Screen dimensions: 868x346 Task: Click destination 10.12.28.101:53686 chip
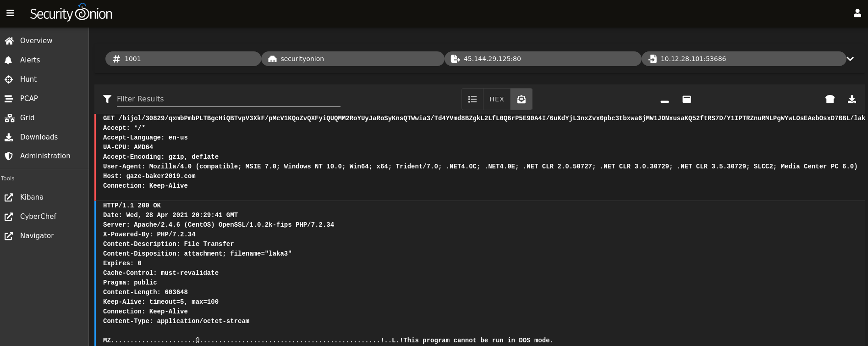click(x=744, y=59)
